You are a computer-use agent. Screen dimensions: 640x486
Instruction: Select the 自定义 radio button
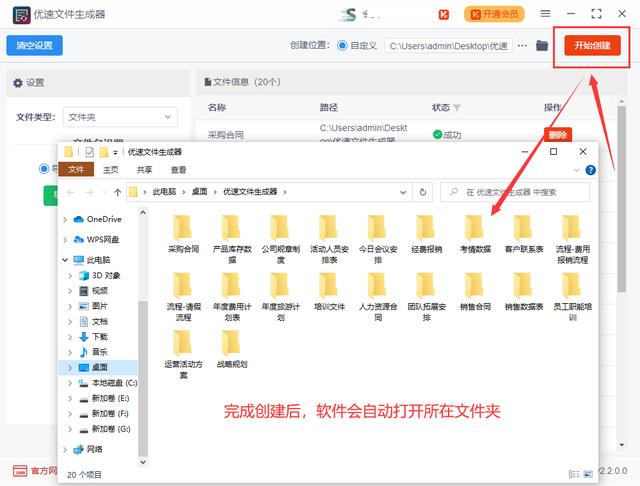pyautogui.click(x=342, y=45)
